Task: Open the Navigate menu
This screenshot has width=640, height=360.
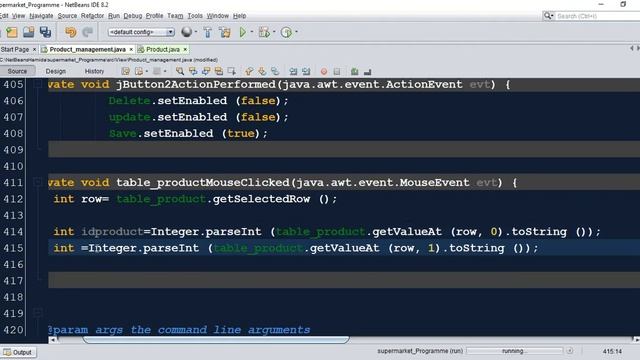Action: (x=41, y=16)
